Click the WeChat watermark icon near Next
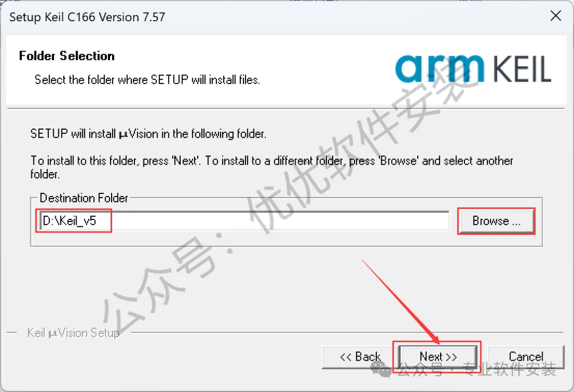Image resolution: width=574 pixels, height=392 pixels. point(382,370)
